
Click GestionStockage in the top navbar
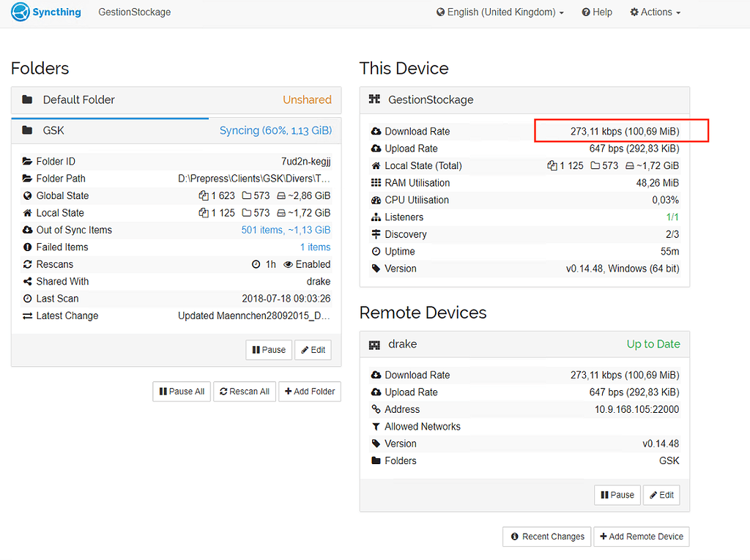(x=135, y=12)
